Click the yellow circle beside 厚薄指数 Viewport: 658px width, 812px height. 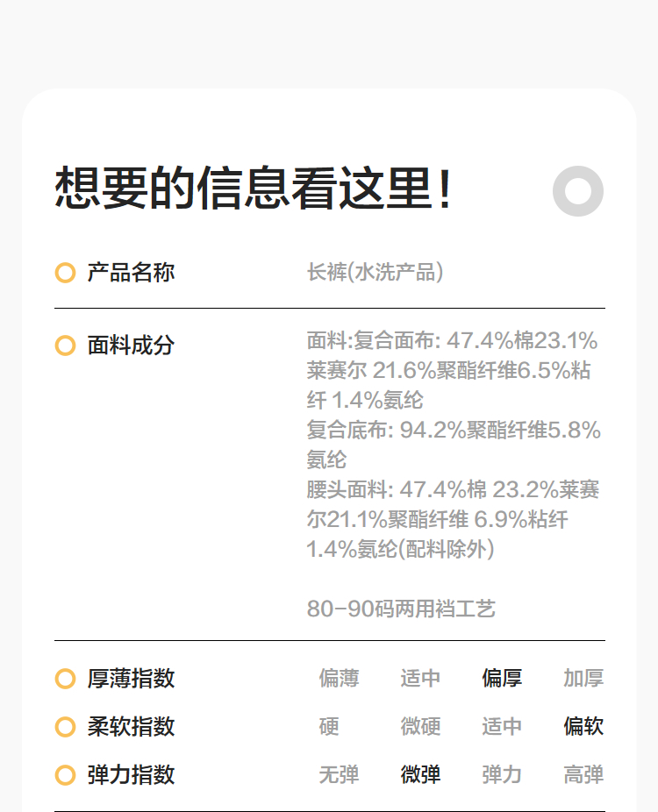[x=65, y=679]
